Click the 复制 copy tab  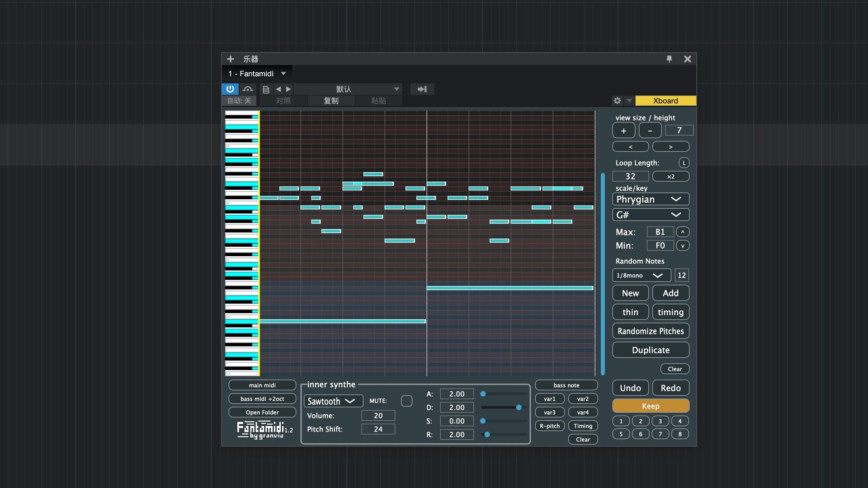[x=331, y=101]
